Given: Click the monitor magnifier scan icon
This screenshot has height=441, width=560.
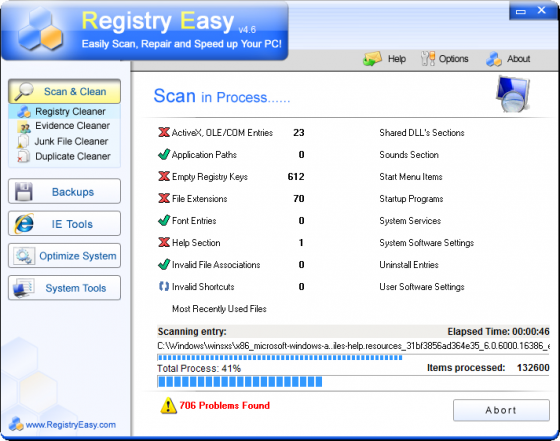Looking at the screenshot, I should coord(513,94).
